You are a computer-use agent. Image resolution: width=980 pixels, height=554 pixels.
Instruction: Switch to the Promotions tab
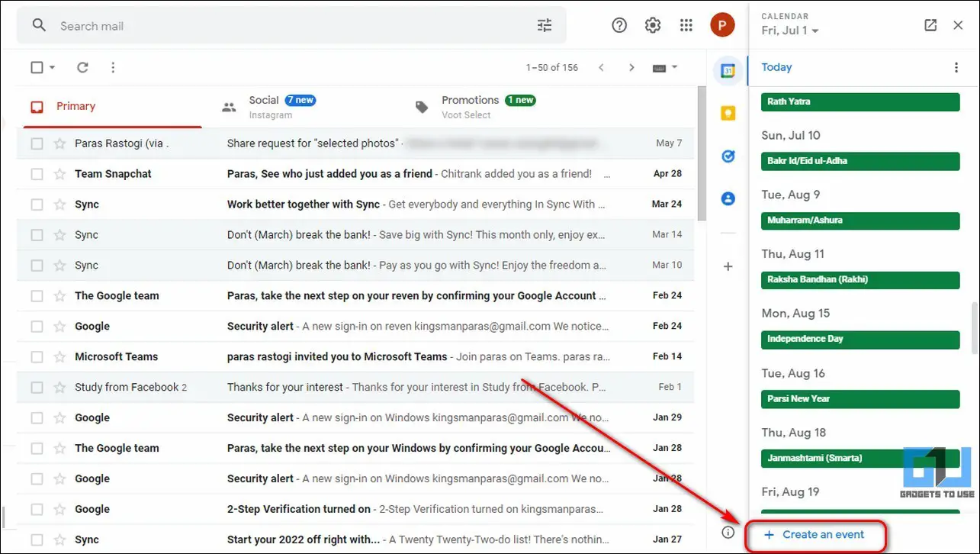(x=474, y=107)
